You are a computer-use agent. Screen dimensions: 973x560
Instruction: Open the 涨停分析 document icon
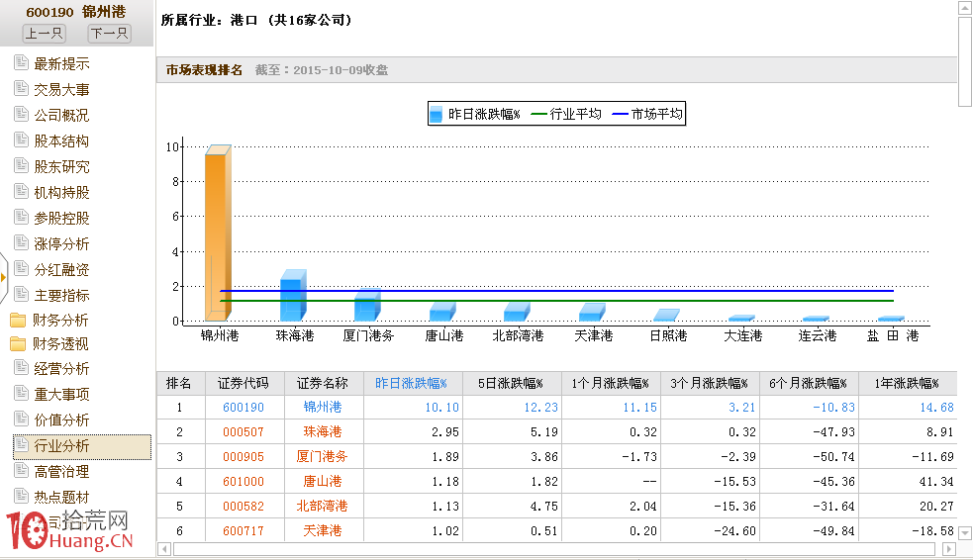pyautogui.click(x=21, y=243)
